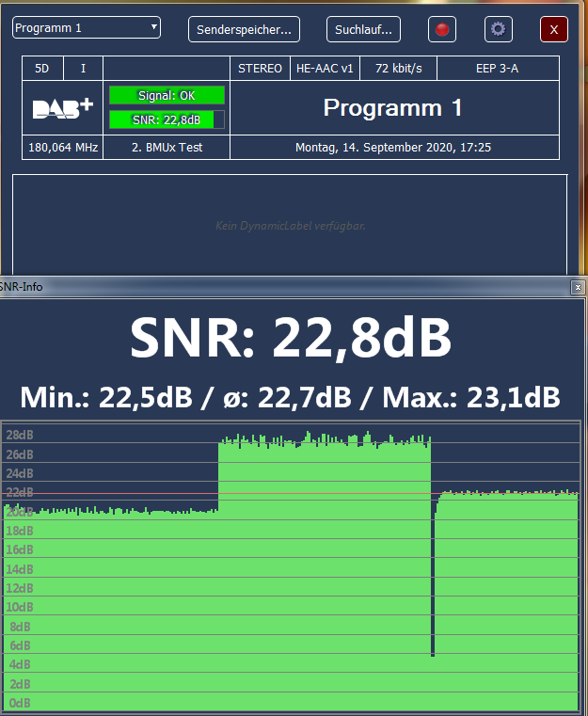This screenshot has height=716, width=588.
Task: Click the 2. BMUx Test ensemble name
Action: coord(167,148)
